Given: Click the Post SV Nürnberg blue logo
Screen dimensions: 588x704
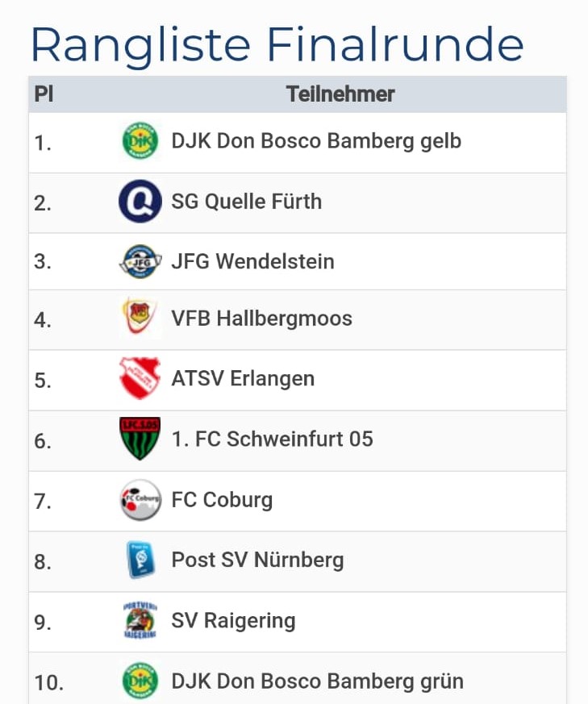Looking at the screenshot, I should pos(140,560).
